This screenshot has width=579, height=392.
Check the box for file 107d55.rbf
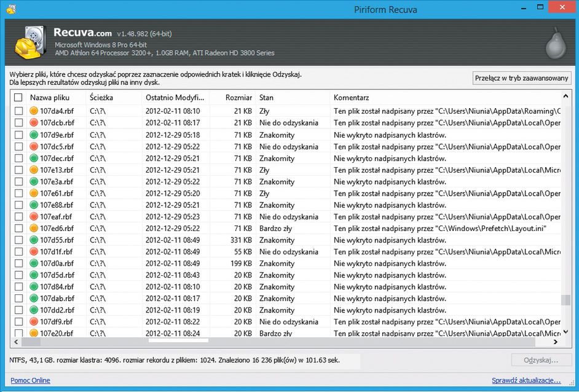coord(18,240)
